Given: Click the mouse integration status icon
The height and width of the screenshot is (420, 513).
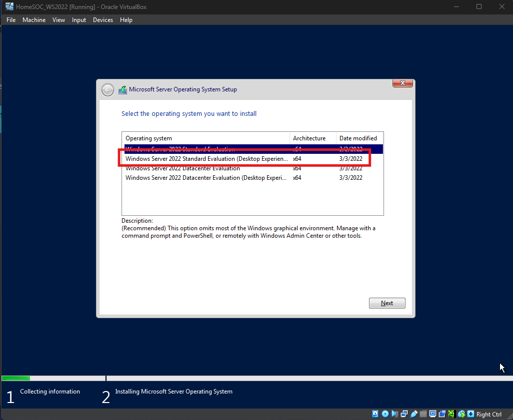Looking at the screenshot, I should point(461,414).
